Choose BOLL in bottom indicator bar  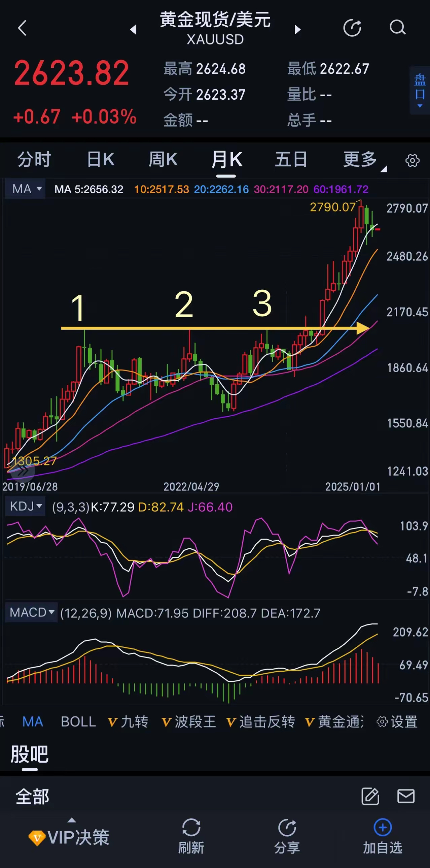[x=78, y=722]
